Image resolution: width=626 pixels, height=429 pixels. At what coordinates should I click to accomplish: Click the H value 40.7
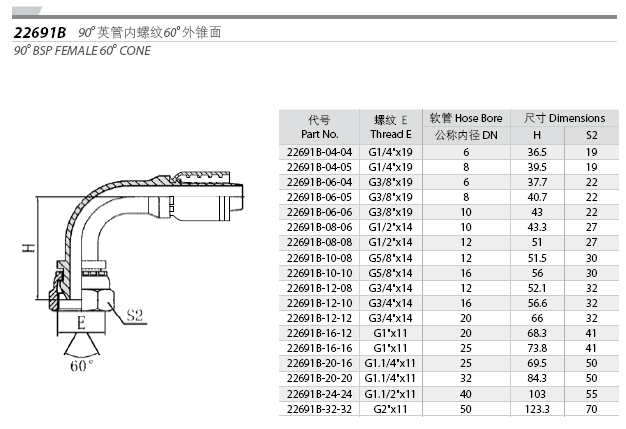point(537,197)
